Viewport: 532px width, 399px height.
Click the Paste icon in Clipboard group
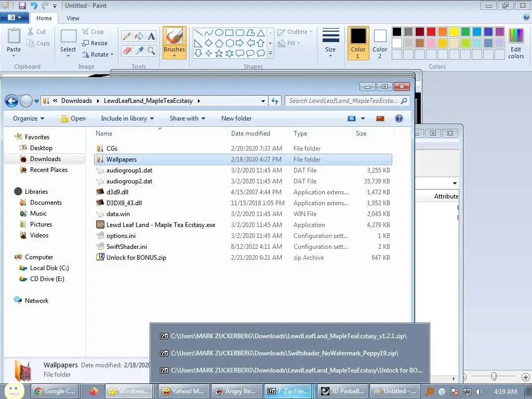(x=14, y=36)
